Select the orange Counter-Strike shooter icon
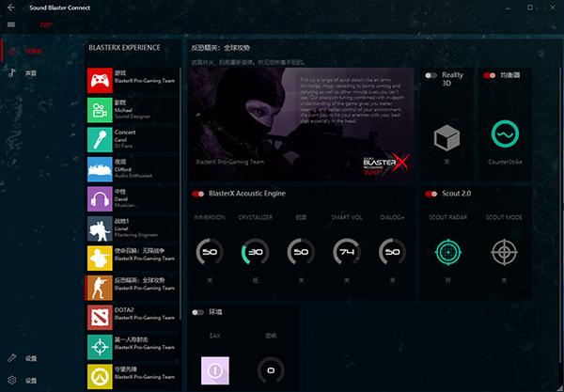The height and width of the screenshot is (392, 564). [x=100, y=288]
